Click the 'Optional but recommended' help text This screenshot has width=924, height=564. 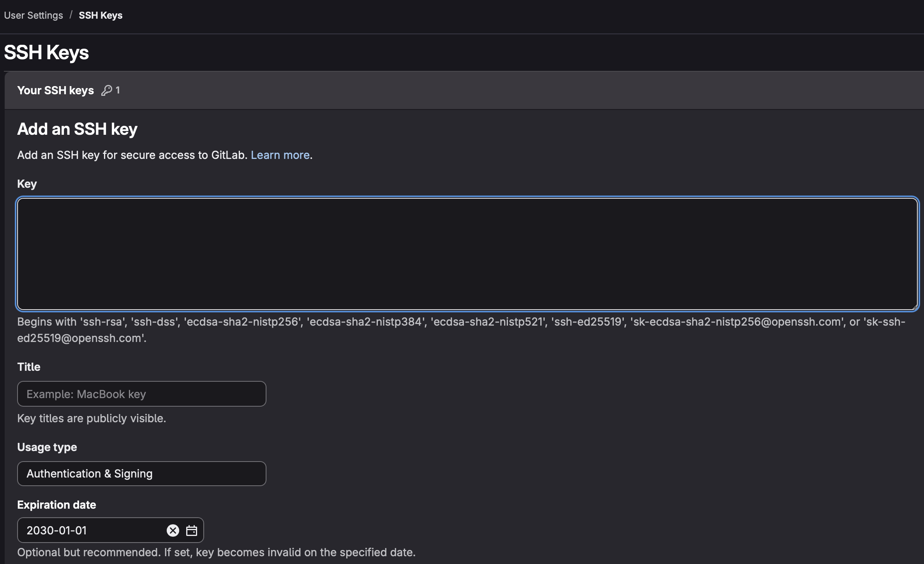point(216,552)
